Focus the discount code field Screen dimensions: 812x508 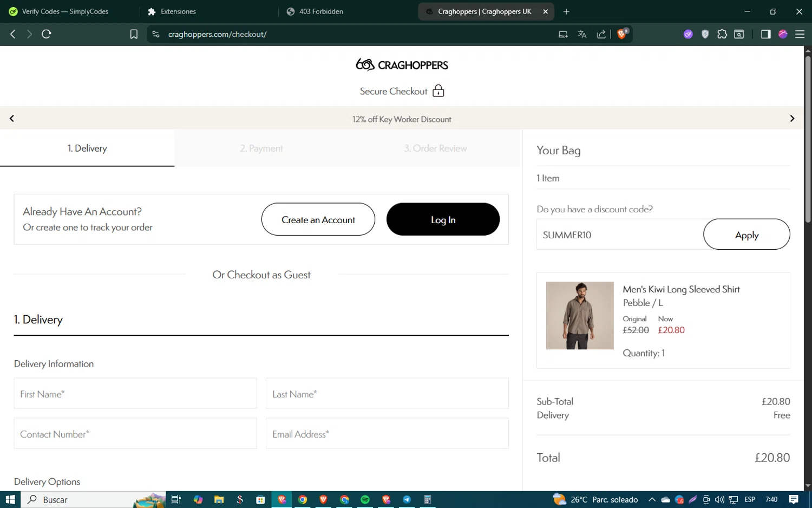(620, 235)
